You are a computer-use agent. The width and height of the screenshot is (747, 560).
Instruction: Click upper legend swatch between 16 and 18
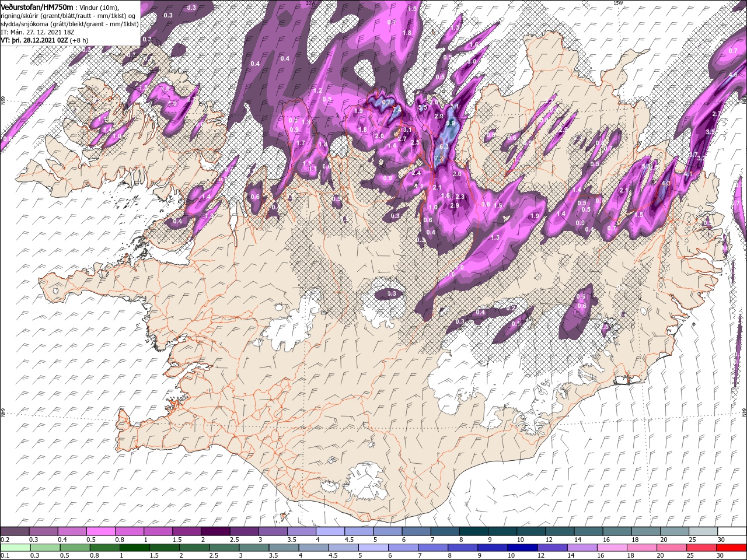click(617, 531)
